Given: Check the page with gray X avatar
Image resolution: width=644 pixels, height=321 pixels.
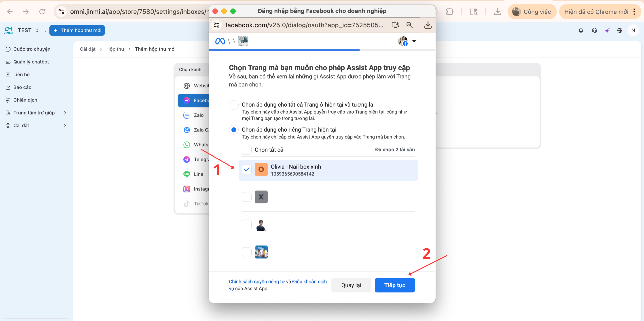Looking at the screenshot, I should coord(247,197).
